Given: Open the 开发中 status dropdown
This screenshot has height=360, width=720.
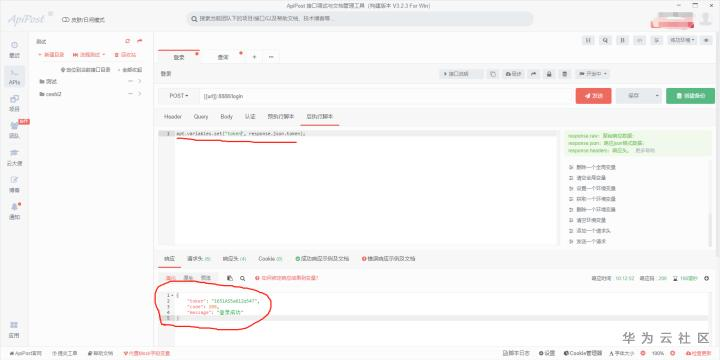Looking at the screenshot, I should 593,74.
